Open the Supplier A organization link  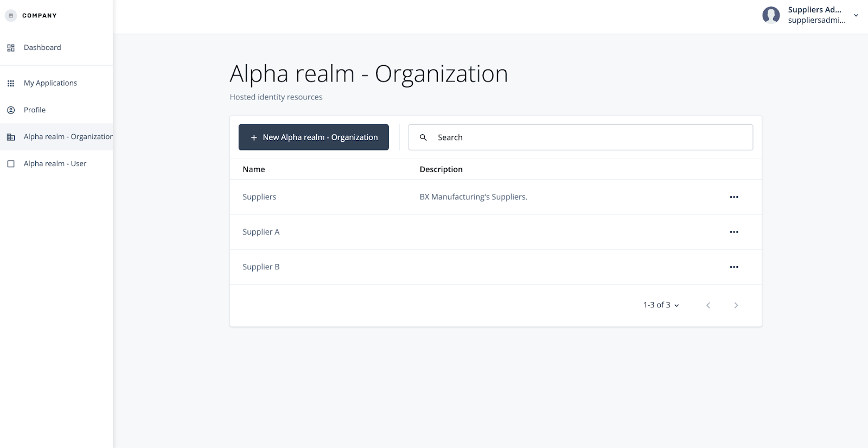(x=261, y=232)
